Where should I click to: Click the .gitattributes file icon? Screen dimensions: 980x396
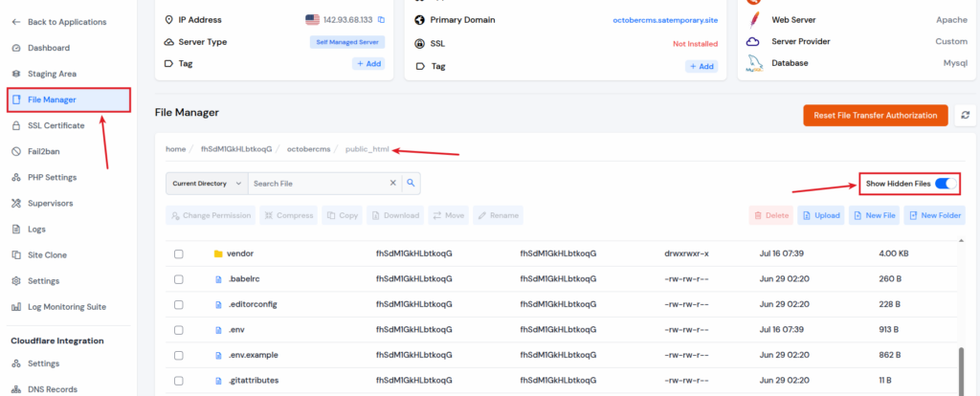[x=219, y=381]
